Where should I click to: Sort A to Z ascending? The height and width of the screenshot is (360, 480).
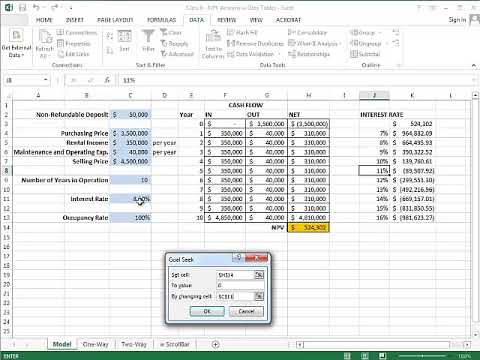110,36
